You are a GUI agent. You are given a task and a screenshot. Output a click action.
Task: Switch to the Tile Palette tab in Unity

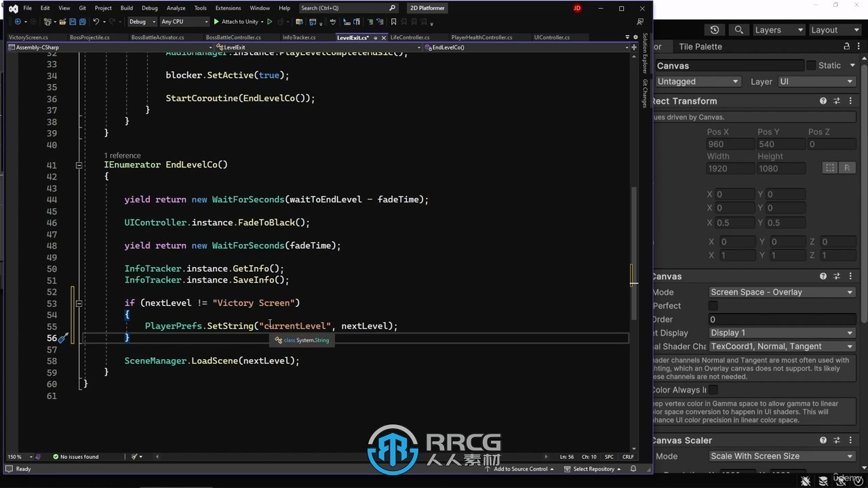pos(701,47)
